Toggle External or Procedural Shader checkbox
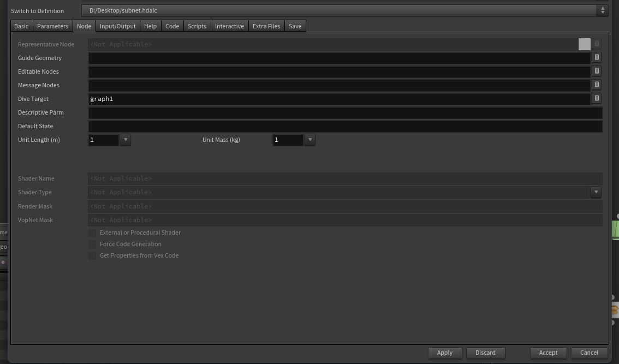 tap(92, 233)
